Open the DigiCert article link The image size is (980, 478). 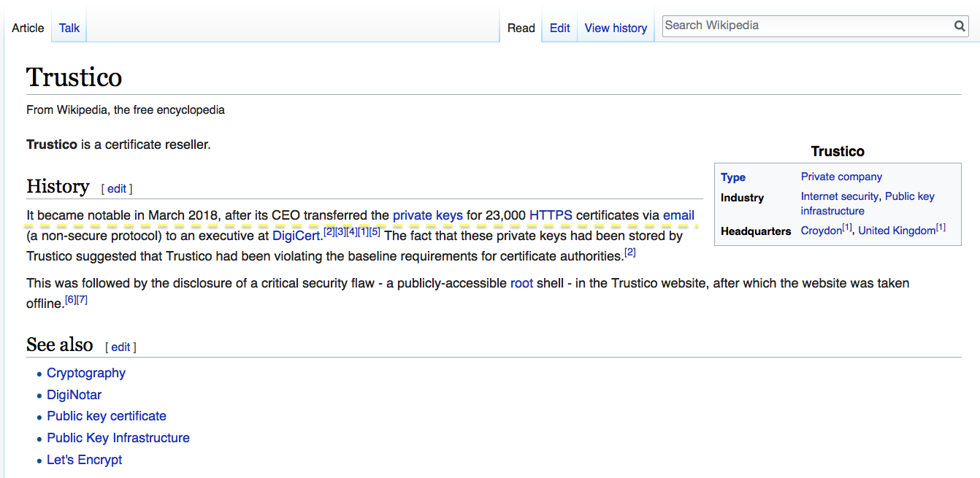(x=296, y=236)
